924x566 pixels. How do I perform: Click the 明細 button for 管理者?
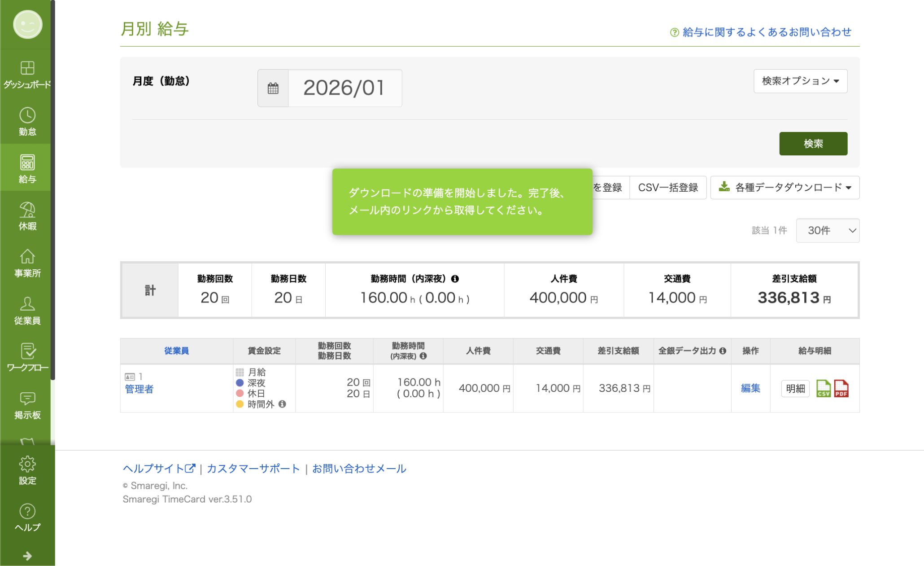click(x=795, y=389)
